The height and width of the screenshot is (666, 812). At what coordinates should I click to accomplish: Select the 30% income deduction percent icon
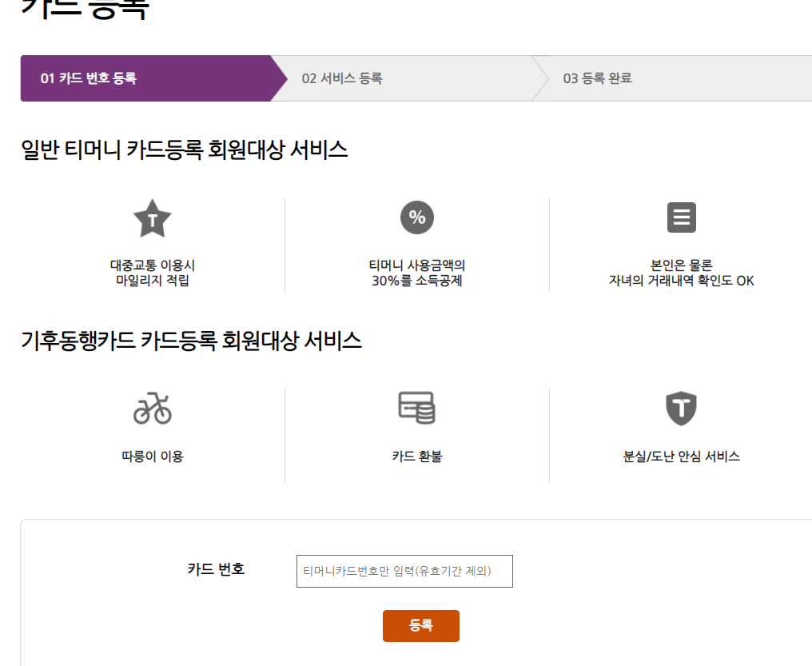(x=416, y=217)
